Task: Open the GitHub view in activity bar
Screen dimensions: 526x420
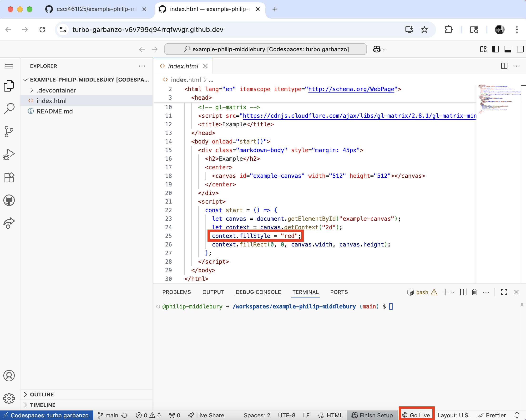Action: (x=9, y=200)
